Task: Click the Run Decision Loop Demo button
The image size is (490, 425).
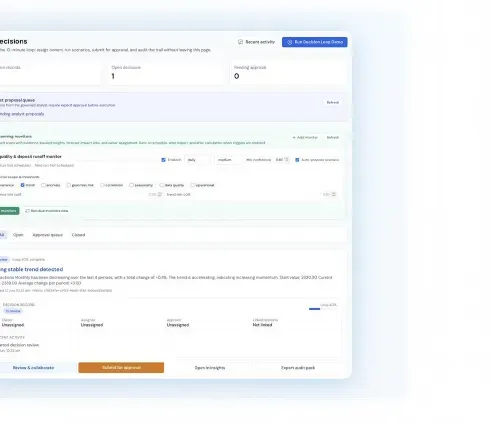Action: pos(314,42)
